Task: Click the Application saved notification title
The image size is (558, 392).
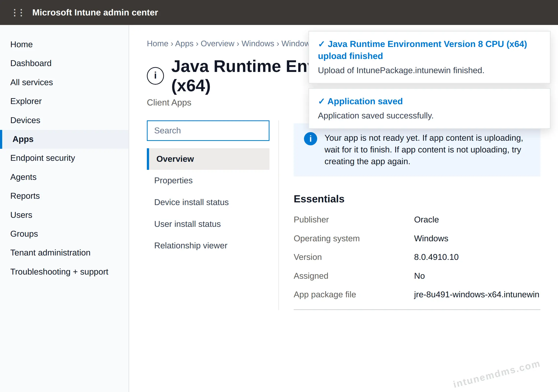Action: [365, 101]
